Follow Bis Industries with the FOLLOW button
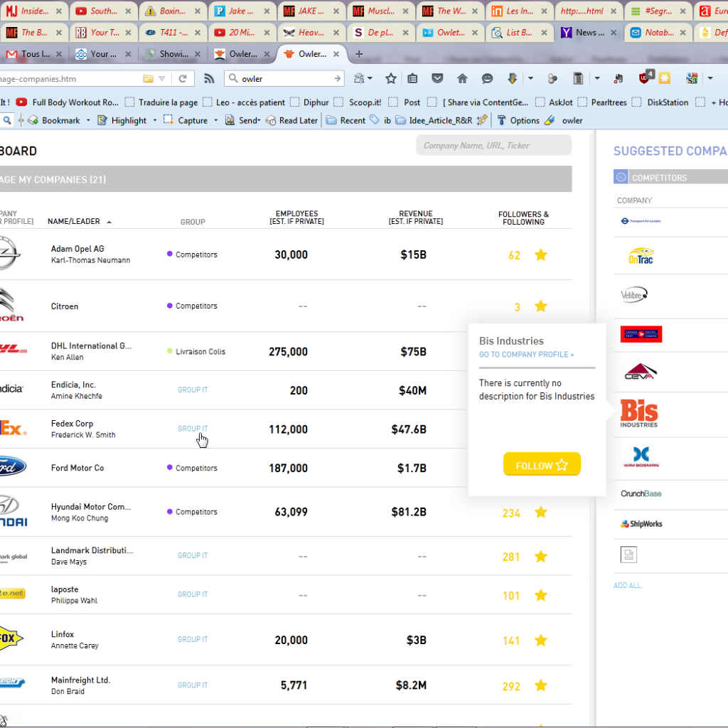 (542, 464)
